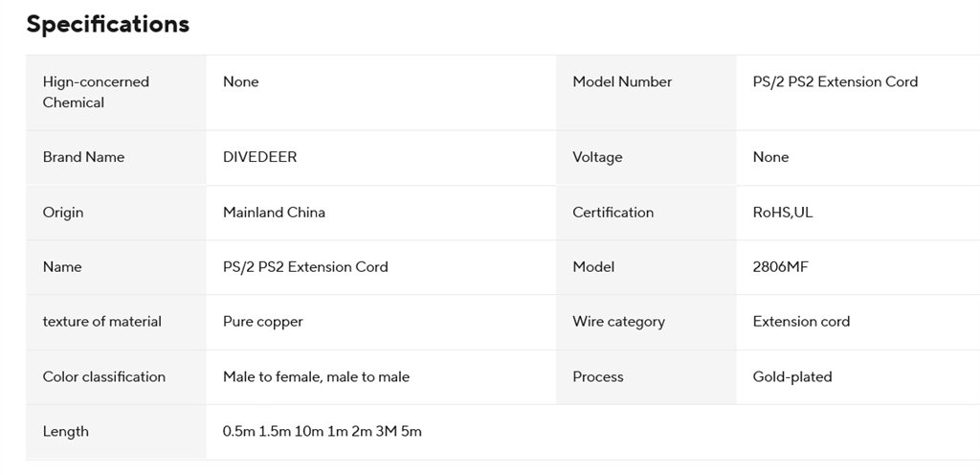Click the Extension cord wire category value

click(801, 322)
